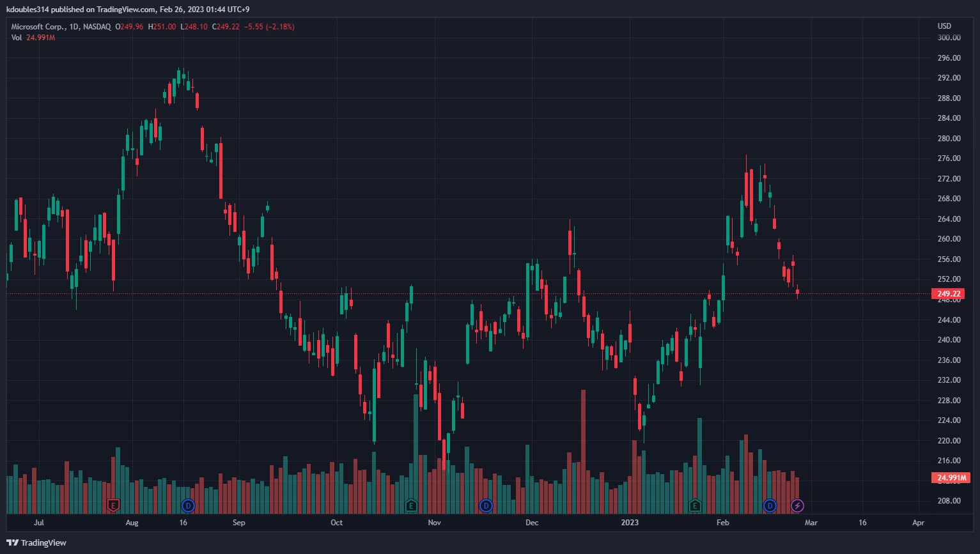This screenshot has height=554, width=980.
Task: Click the 268.00 price axis label
Action: tap(949, 199)
